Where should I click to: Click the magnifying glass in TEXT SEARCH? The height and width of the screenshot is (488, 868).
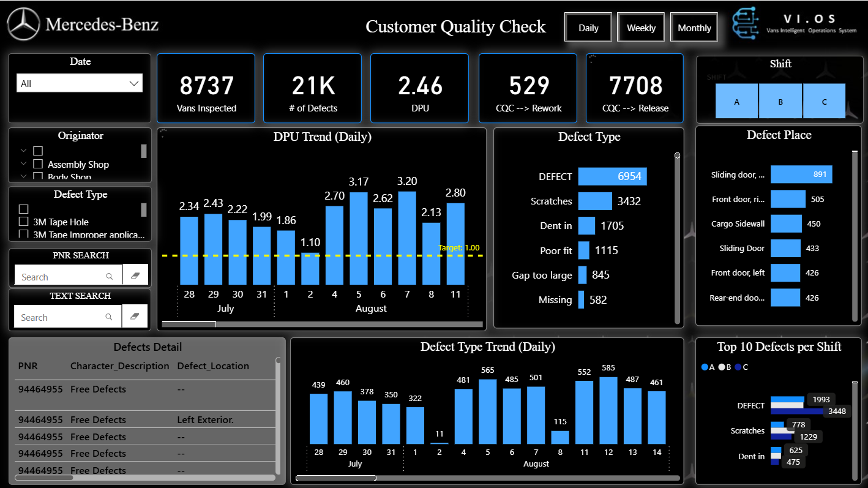tap(110, 317)
